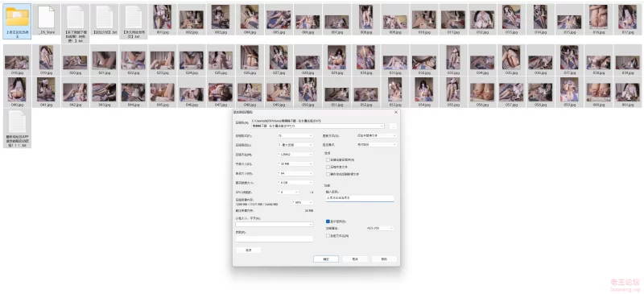644x294 pixels.
Task: Click the password input field
Action: coord(360,198)
